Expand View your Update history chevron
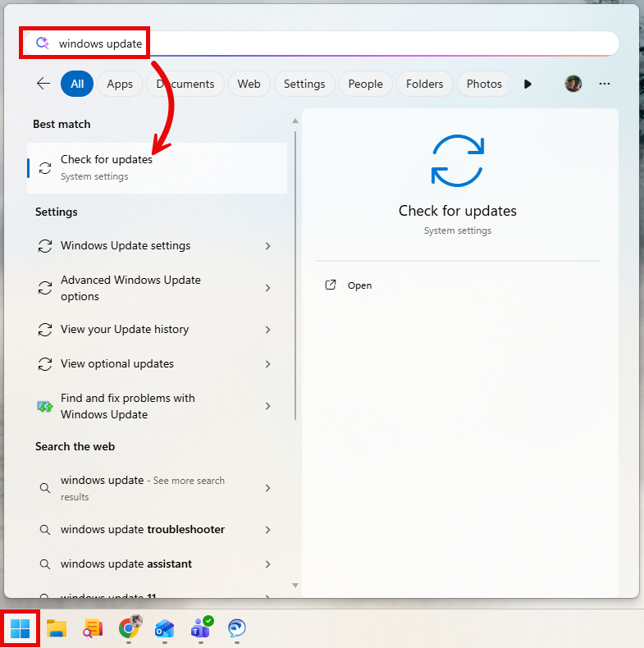The image size is (644, 648). [x=267, y=330]
